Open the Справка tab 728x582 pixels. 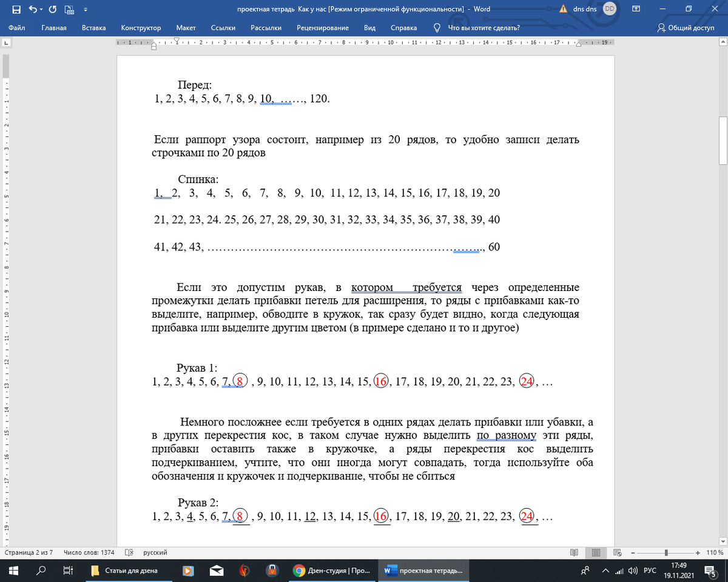click(404, 28)
